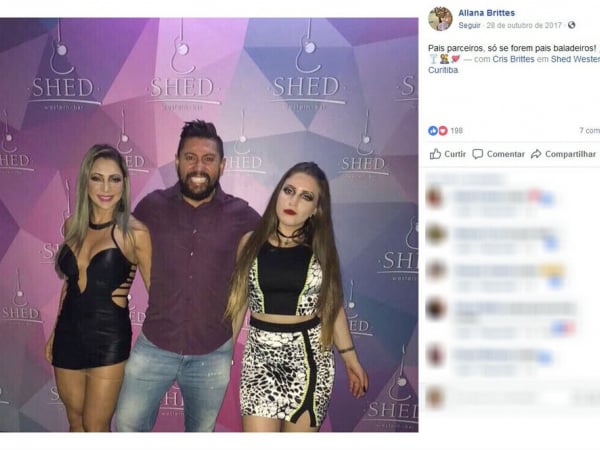Open Allana Brittes profile picture
600x450 pixels.
(x=440, y=18)
